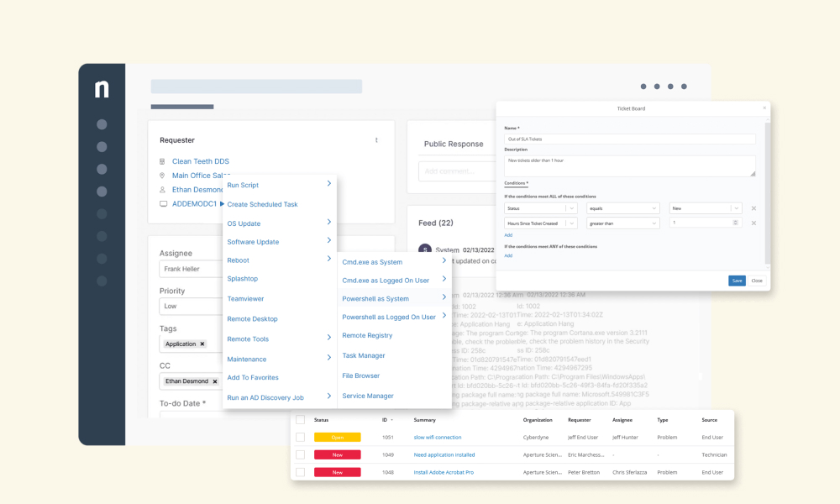The width and height of the screenshot is (840, 504).
Task: Open the Install Adobe Acrobat Pro ticket
Action: pos(444,472)
